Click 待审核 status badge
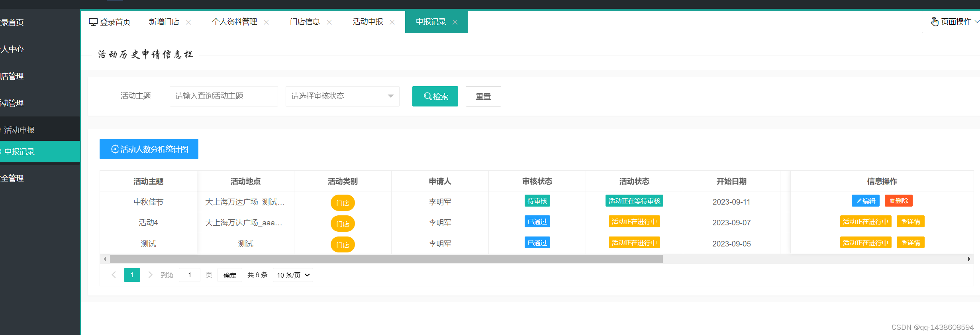This screenshot has width=980, height=335. [x=537, y=201]
